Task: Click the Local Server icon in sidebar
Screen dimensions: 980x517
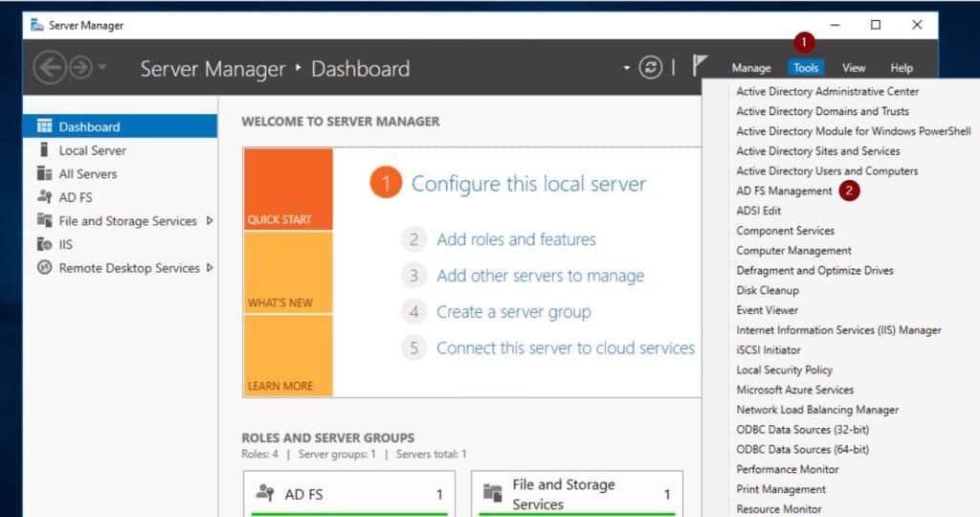Action: [44, 150]
